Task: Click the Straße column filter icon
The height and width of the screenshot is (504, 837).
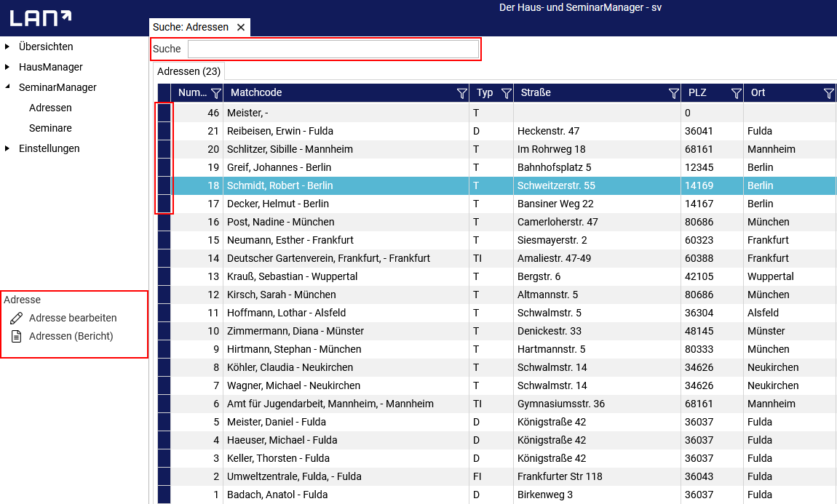Action: click(673, 93)
